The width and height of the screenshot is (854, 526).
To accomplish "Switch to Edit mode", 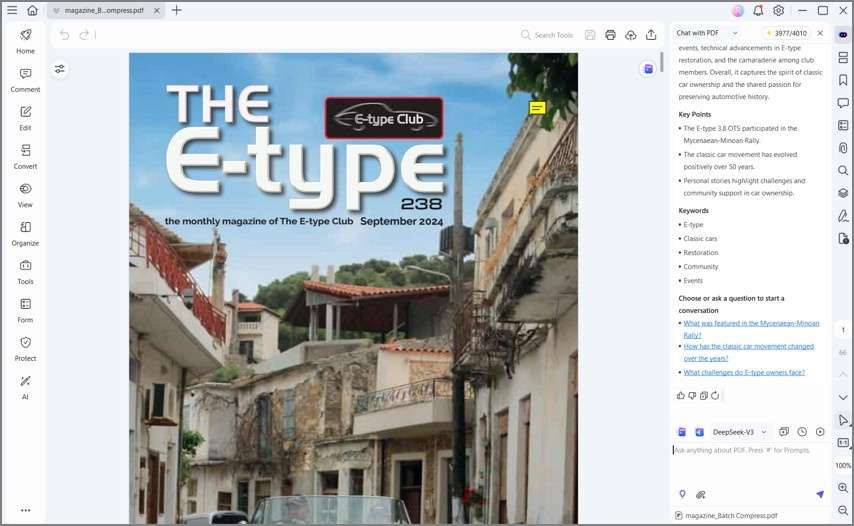I will tap(25, 118).
